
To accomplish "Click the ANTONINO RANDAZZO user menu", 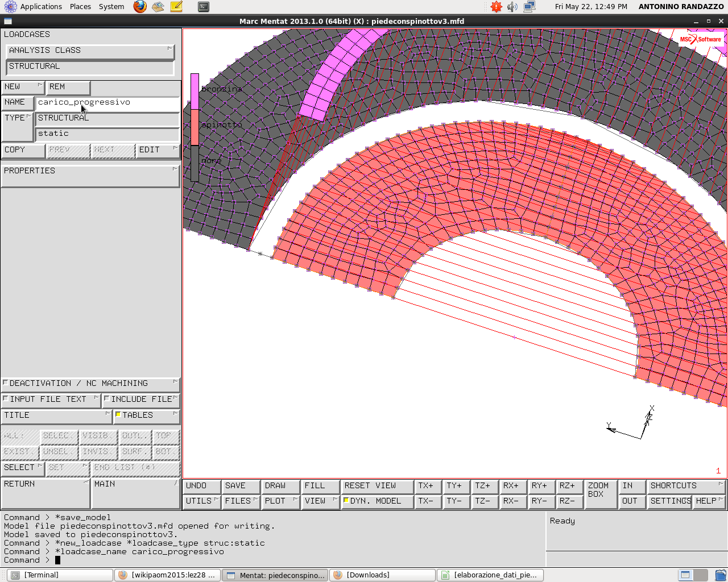I will [681, 7].
